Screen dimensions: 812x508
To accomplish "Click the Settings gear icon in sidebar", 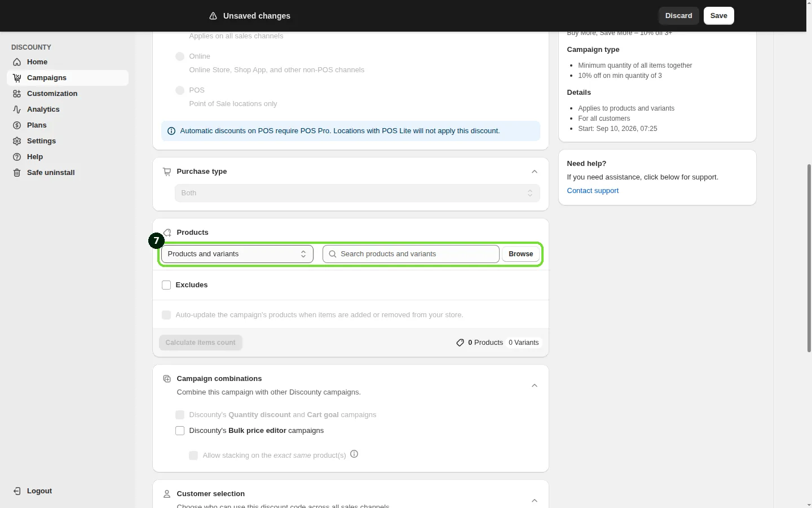I will (17, 141).
